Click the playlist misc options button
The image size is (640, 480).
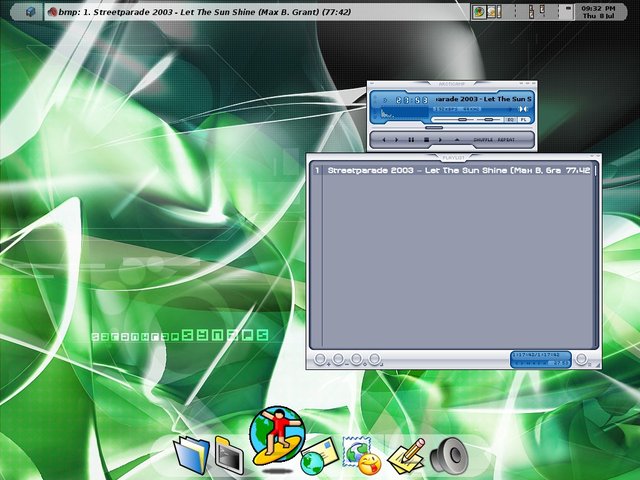point(374,359)
